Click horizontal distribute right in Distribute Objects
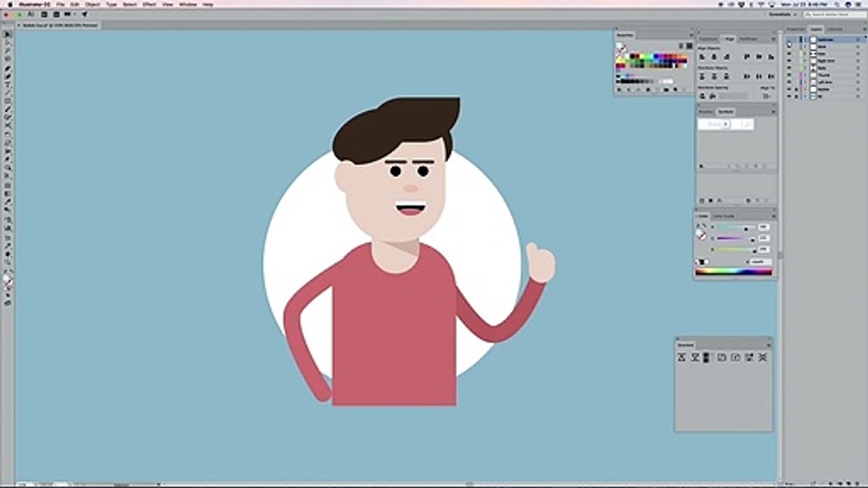The height and width of the screenshot is (488, 868). 771,77
